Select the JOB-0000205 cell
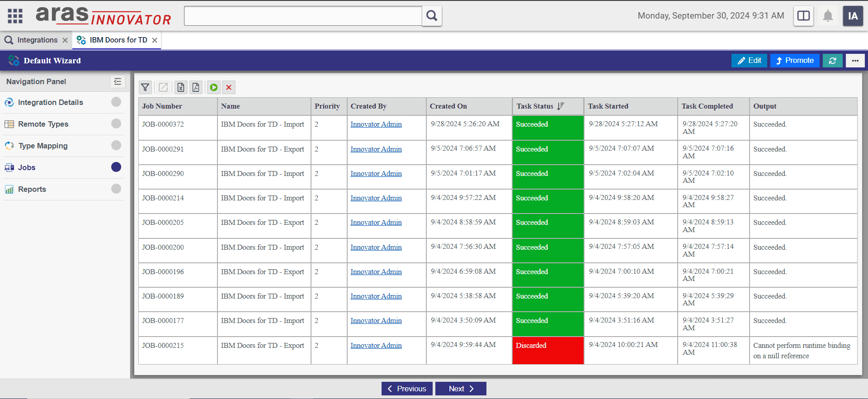This screenshot has height=399, width=868. 178,226
